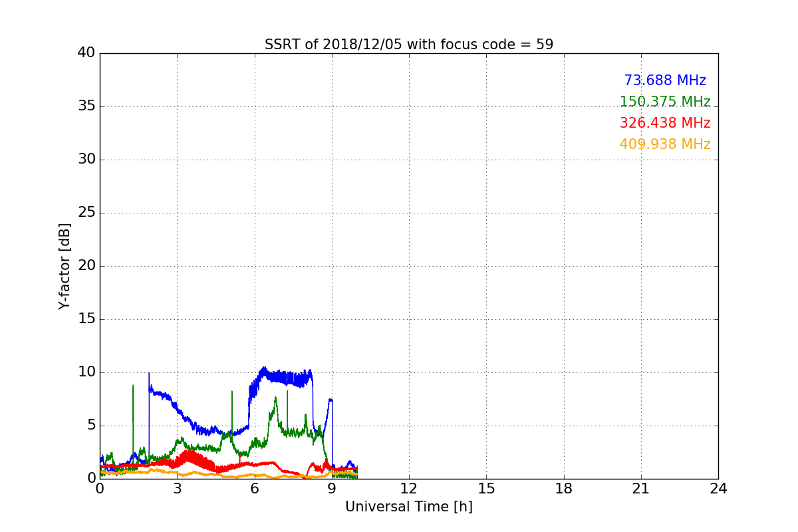Click the Universal Time [h] axis label
The height and width of the screenshot is (532, 798).
point(409,507)
